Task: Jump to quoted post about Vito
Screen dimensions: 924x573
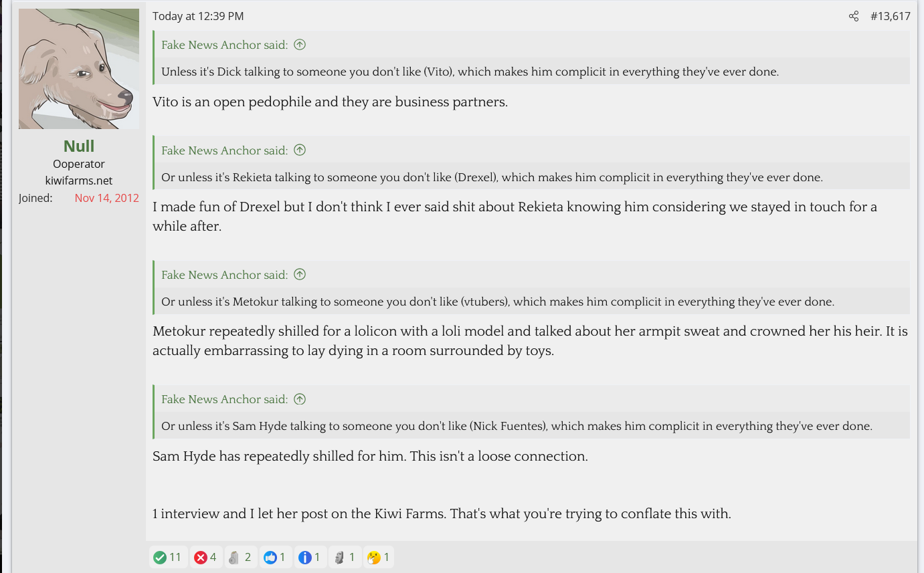Action: coord(300,45)
